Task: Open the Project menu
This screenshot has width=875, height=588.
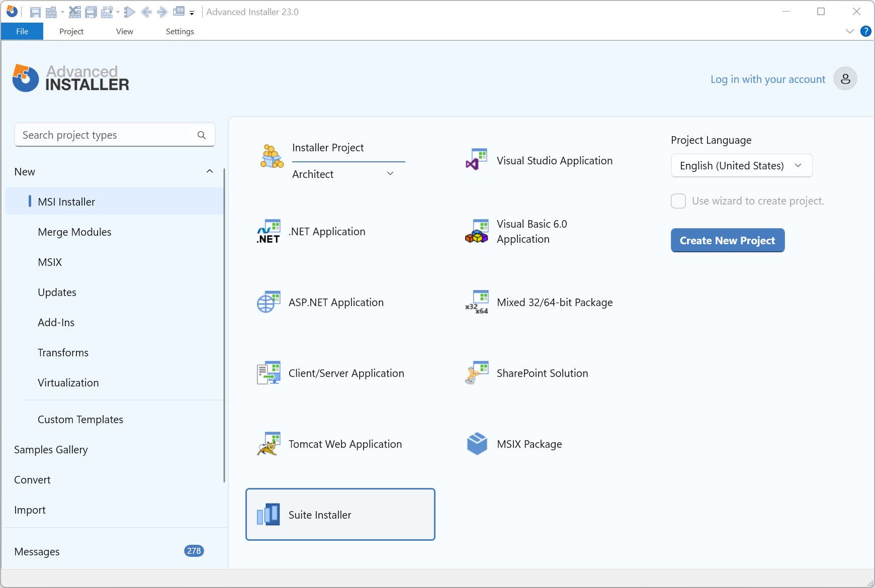Action: [71, 31]
